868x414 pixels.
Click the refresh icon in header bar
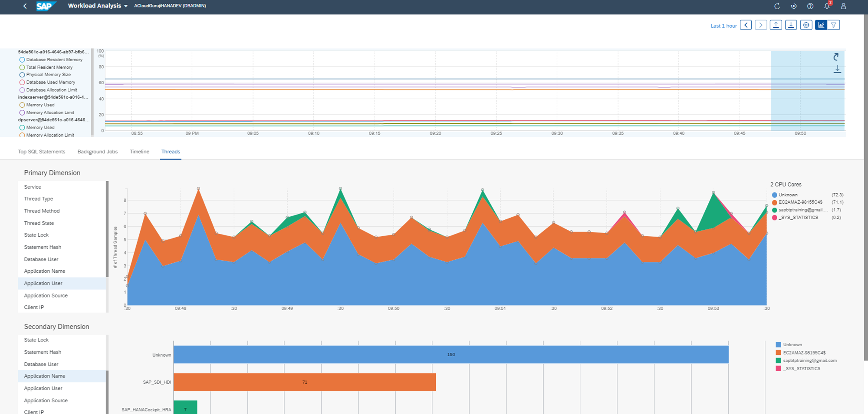pos(777,6)
